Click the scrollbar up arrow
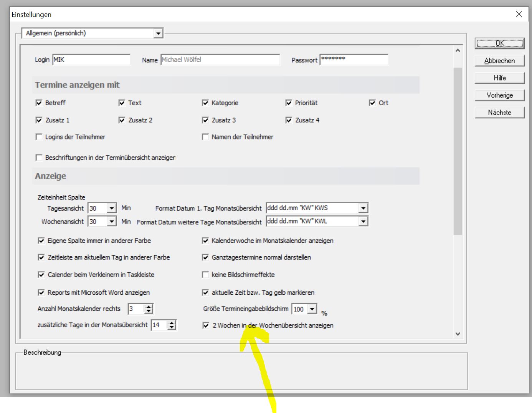532x413 pixels. tap(458, 51)
